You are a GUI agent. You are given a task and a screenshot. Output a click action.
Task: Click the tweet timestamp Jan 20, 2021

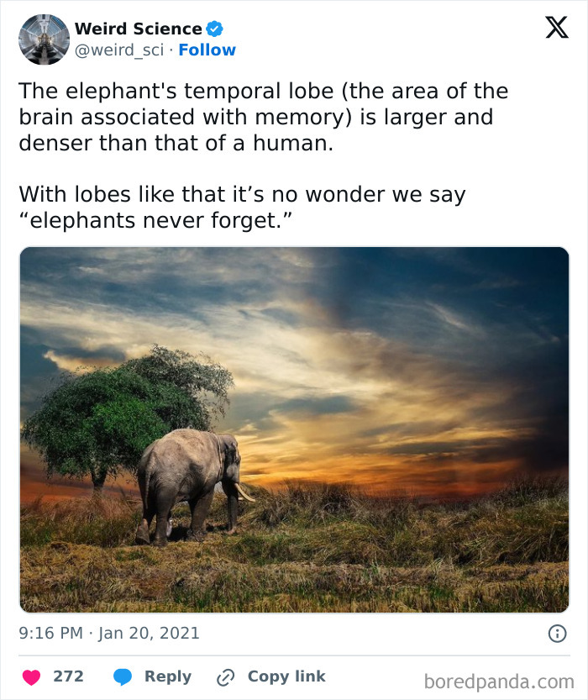coord(109,633)
